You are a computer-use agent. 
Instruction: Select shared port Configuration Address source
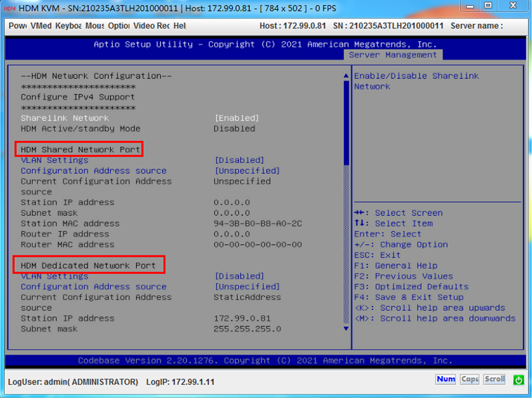93,171
